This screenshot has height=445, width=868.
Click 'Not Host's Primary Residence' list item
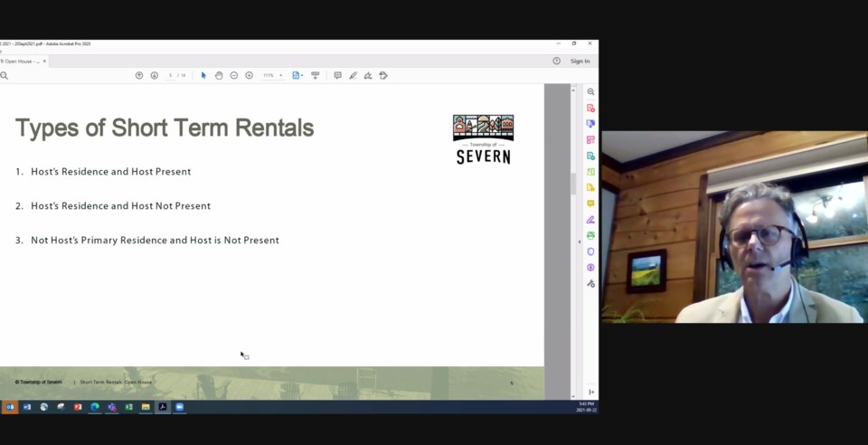[x=155, y=241]
